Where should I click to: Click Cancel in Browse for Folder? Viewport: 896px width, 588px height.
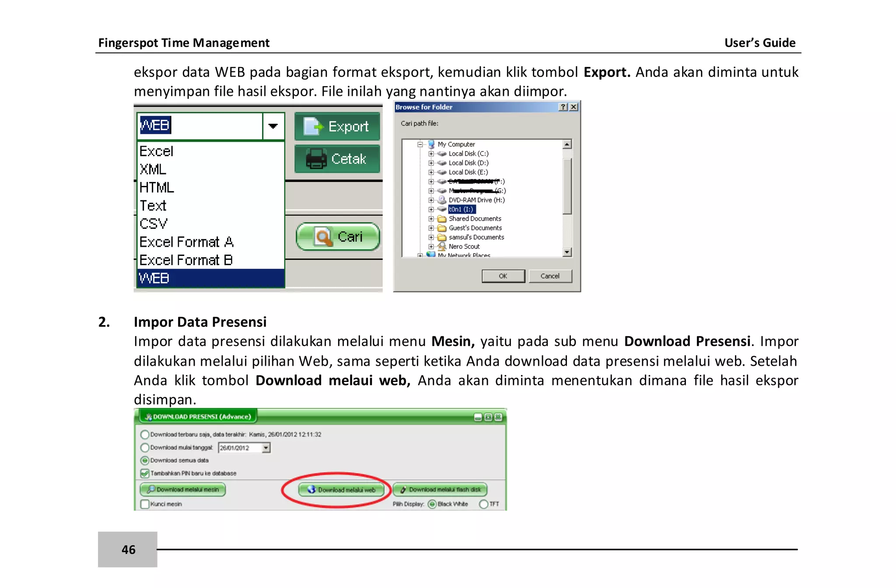(550, 276)
